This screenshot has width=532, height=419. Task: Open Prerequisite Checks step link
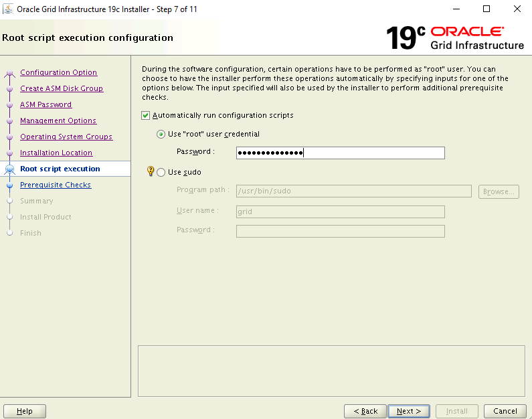pyautogui.click(x=56, y=185)
